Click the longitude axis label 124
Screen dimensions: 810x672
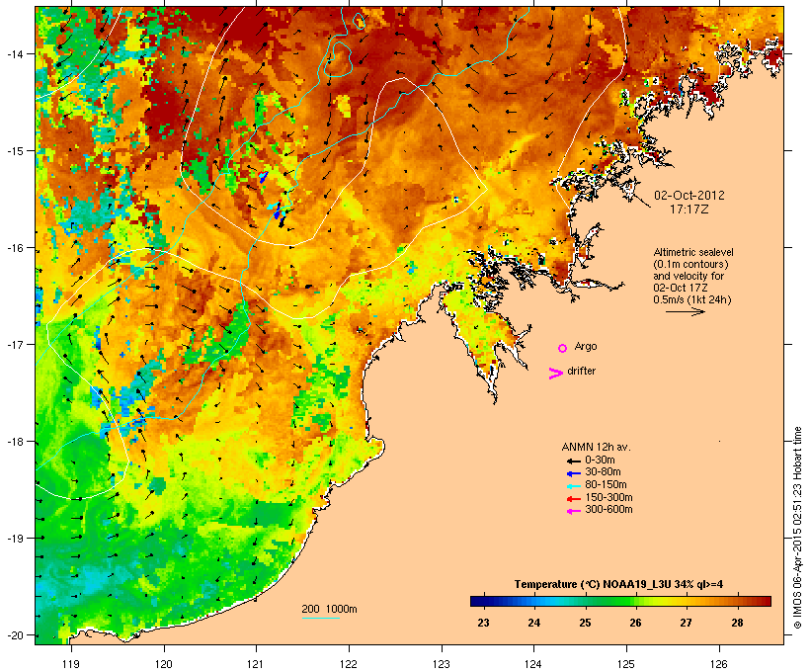[x=533, y=664]
